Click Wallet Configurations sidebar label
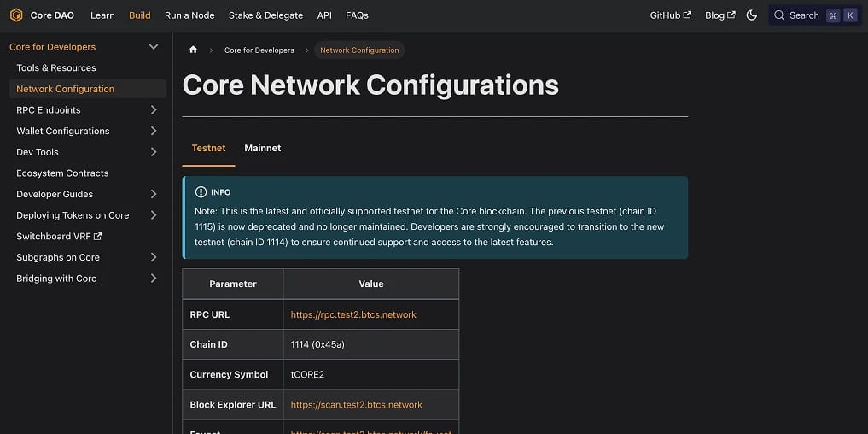Screen dimensions: 868x434 tap(63, 131)
